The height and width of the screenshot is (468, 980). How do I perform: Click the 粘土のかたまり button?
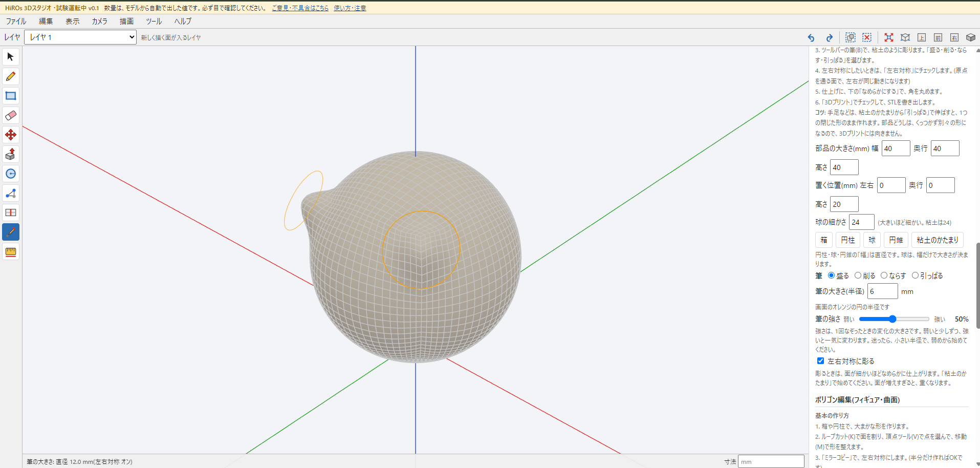pyautogui.click(x=938, y=240)
